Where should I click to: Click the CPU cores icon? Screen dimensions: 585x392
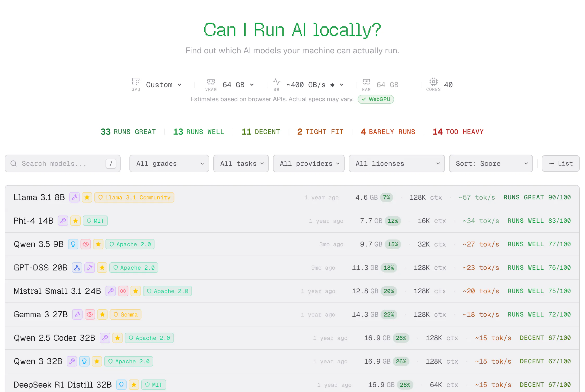click(433, 82)
